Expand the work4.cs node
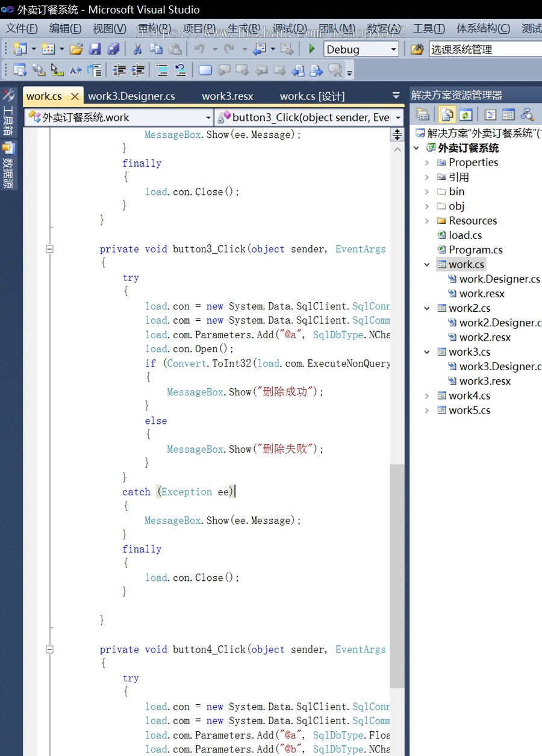This screenshot has width=542, height=756. (x=427, y=395)
